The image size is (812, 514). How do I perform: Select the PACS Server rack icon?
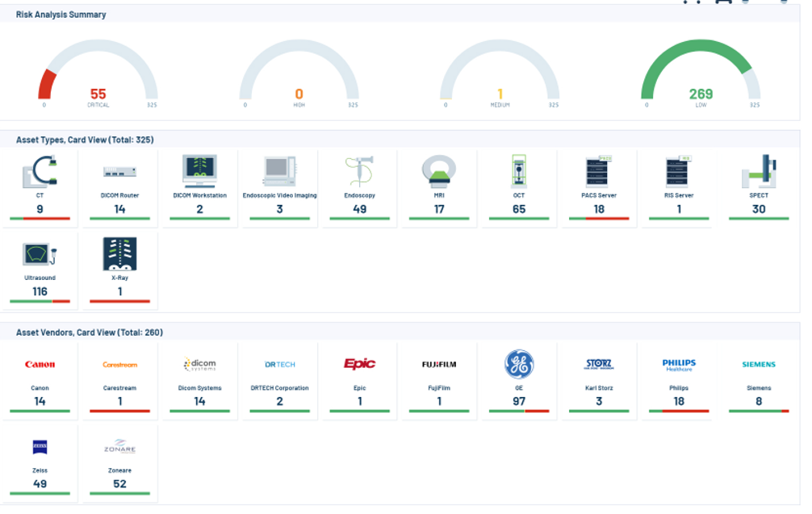click(599, 171)
